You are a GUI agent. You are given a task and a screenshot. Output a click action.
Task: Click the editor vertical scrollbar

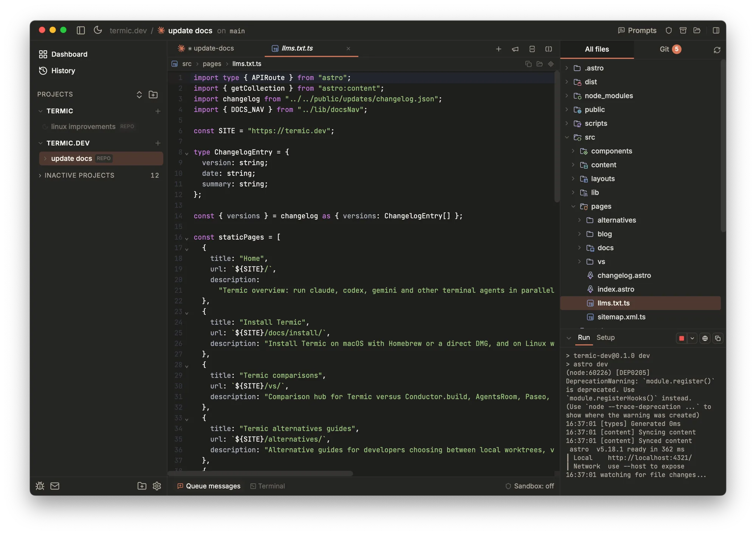point(557,136)
